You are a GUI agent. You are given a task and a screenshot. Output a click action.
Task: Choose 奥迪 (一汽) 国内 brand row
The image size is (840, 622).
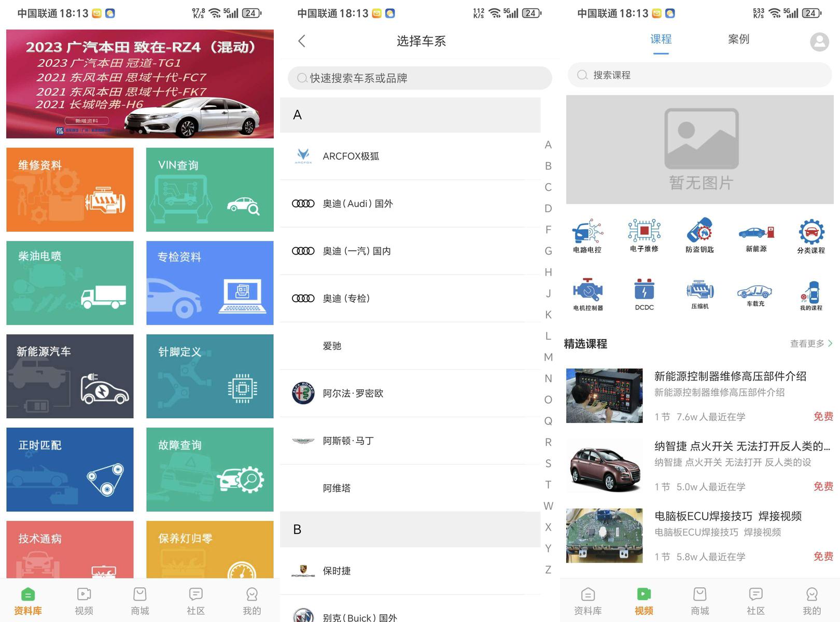pyautogui.click(x=410, y=251)
